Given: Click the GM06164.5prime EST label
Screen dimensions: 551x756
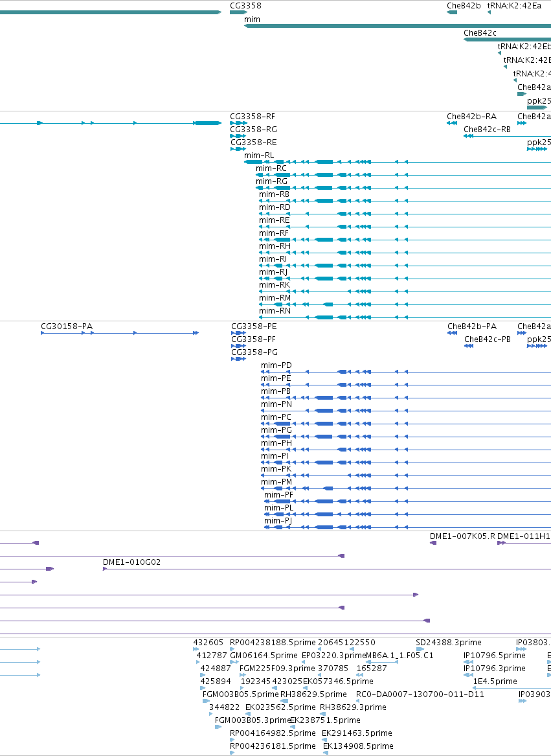Looking at the screenshot, I should (264, 656).
